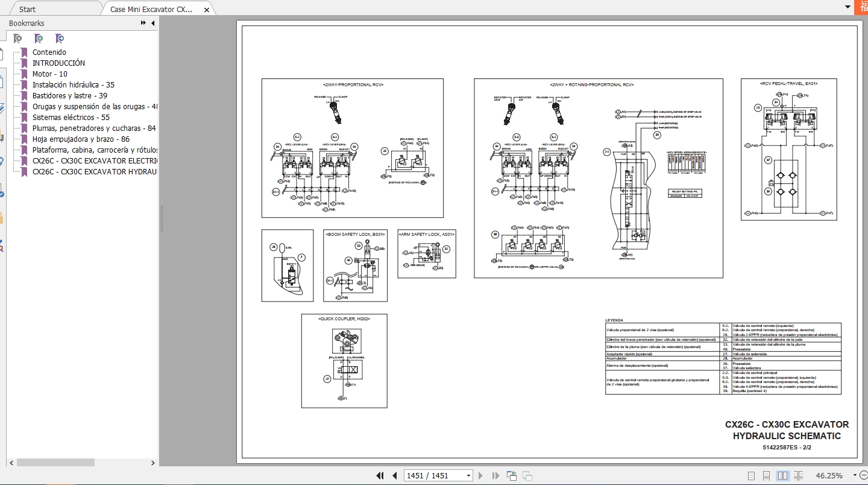The image size is (868, 485).
Task: Click the <QUICK COUPLER, HQ02> diagram title
Action: pyautogui.click(x=344, y=319)
